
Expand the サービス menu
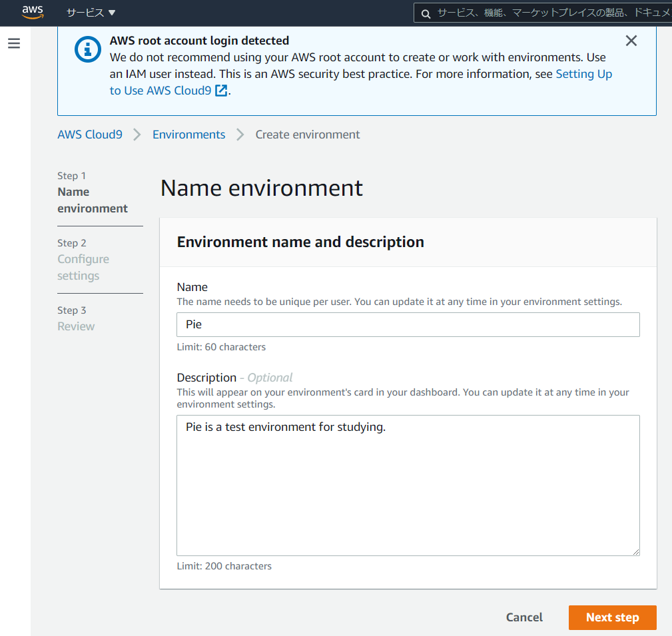click(91, 13)
